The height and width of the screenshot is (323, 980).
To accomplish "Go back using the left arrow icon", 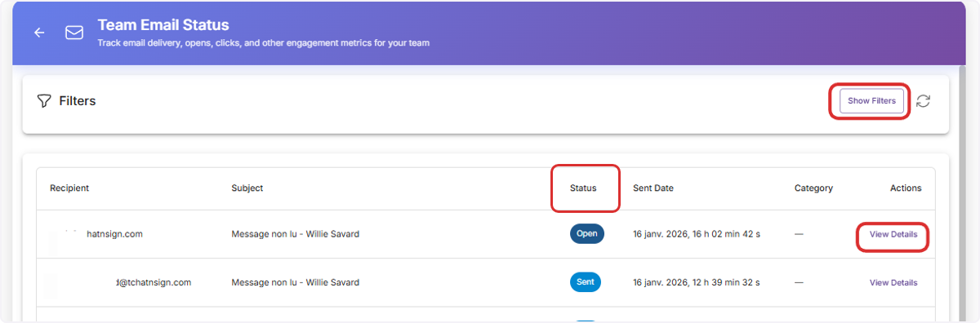I will click(39, 33).
